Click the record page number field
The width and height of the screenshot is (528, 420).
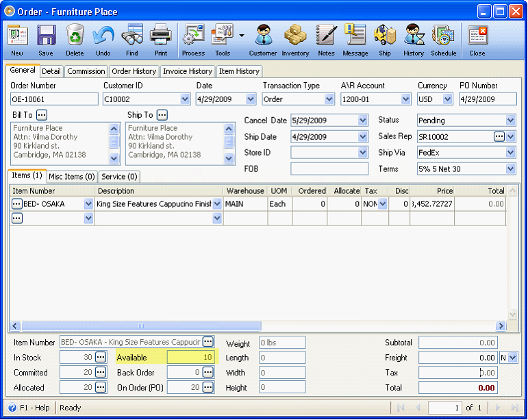(x=444, y=408)
